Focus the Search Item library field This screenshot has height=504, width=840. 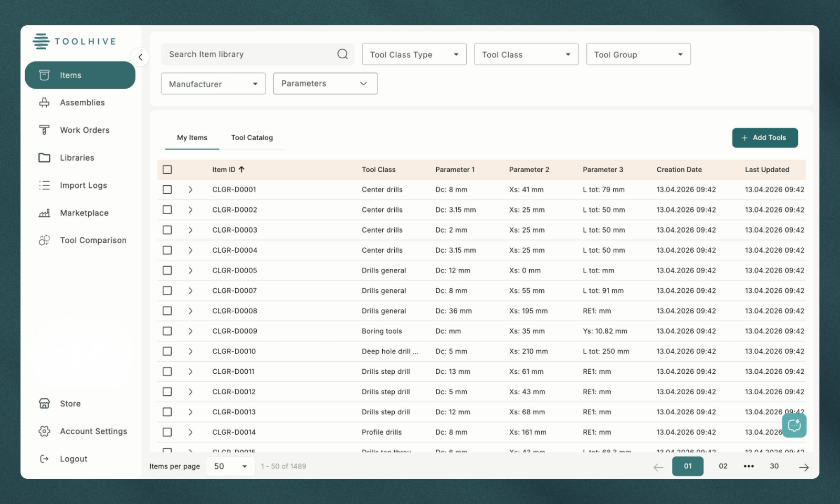tap(257, 54)
